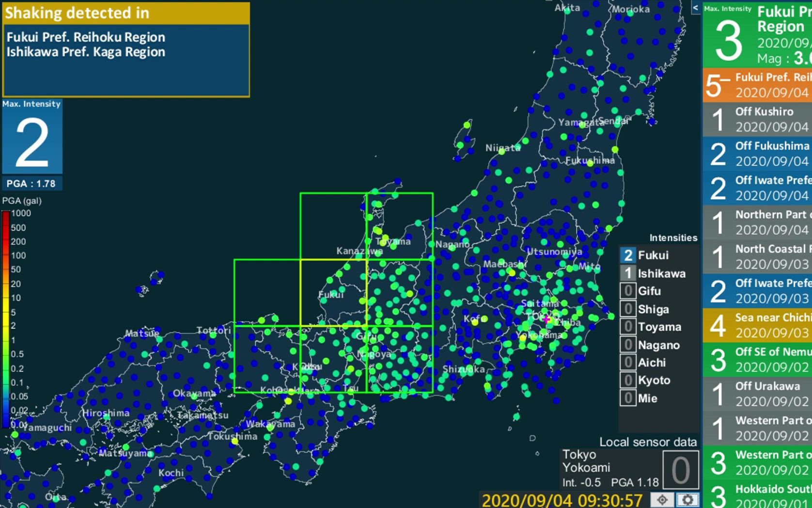Click the Kofu label on the map
Image resolution: width=812 pixels, height=508 pixels.
(x=475, y=319)
